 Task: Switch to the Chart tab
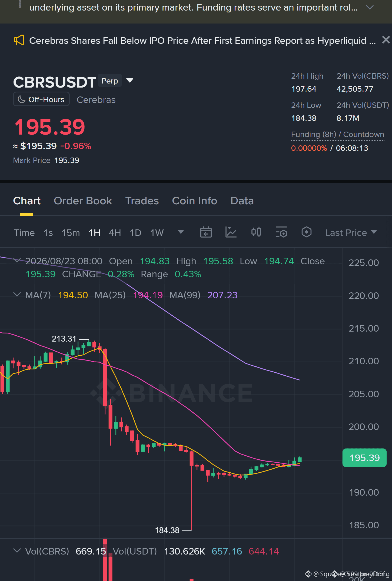click(x=27, y=201)
